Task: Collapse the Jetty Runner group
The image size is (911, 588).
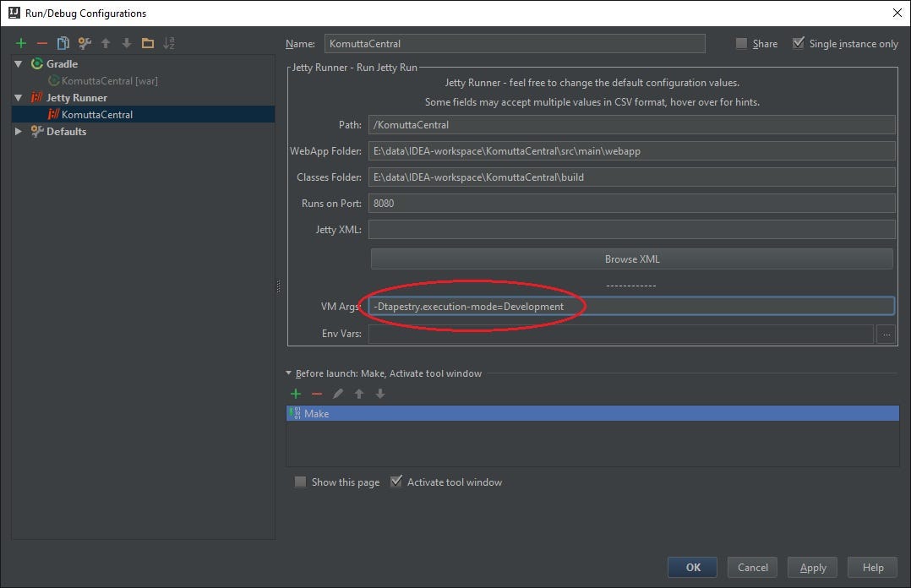Action: [19, 97]
